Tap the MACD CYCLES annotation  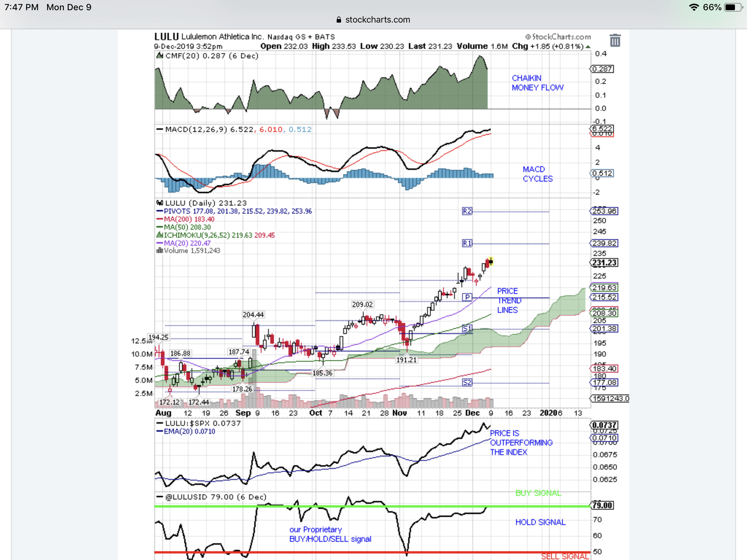pos(538,174)
